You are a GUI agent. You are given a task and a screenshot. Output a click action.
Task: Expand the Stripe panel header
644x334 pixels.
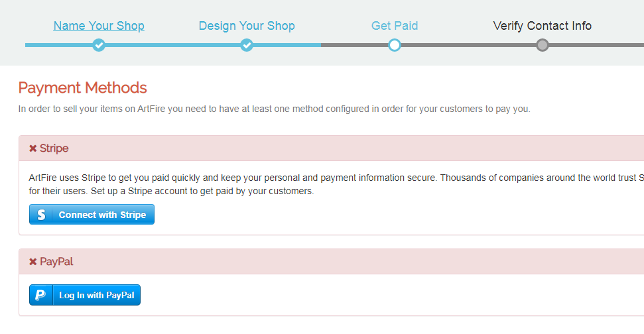coord(332,148)
